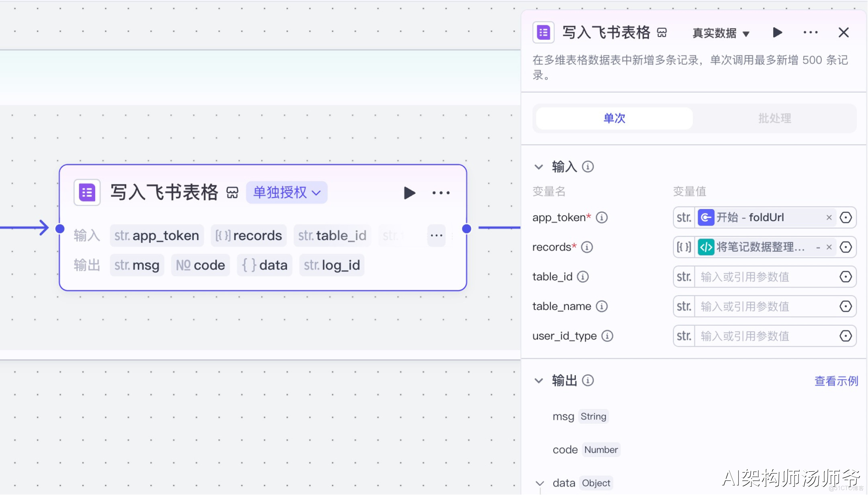The height and width of the screenshot is (495, 868).
Task: Clear the records variable reference
Action: click(829, 247)
